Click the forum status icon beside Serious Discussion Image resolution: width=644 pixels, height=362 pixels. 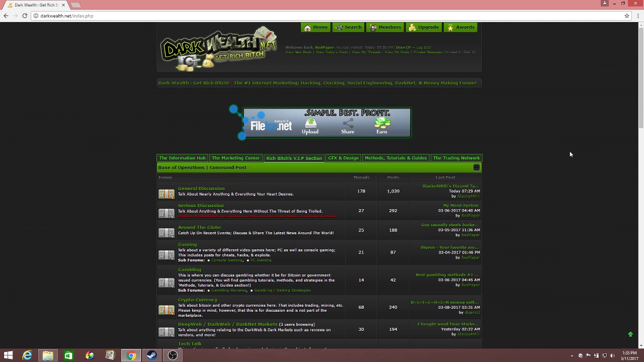(167, 213)
